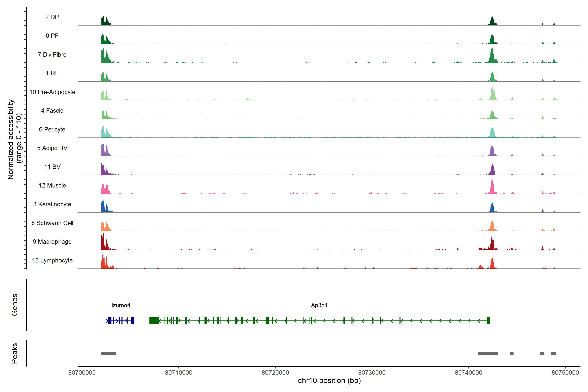Select the '10 Pre-Adipocyte' track label
The width and height of the screenshot is (588, 392).
coord(52,92)
